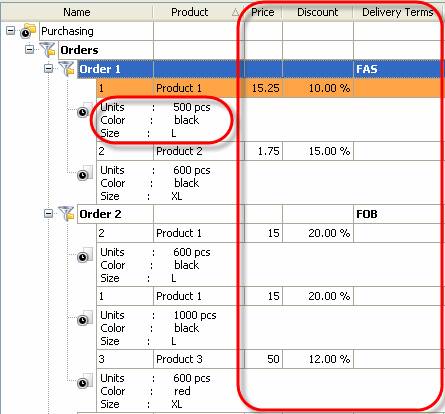The image size is (445, 414).
Task: Click the Product 3 cell
Action: 198,359
